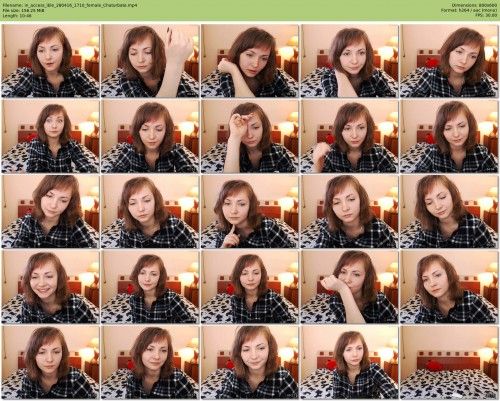Open the fourth-row thumbnail with fist near cheek
This screenshot has width=500, height=401.
[x=349, y=287]
